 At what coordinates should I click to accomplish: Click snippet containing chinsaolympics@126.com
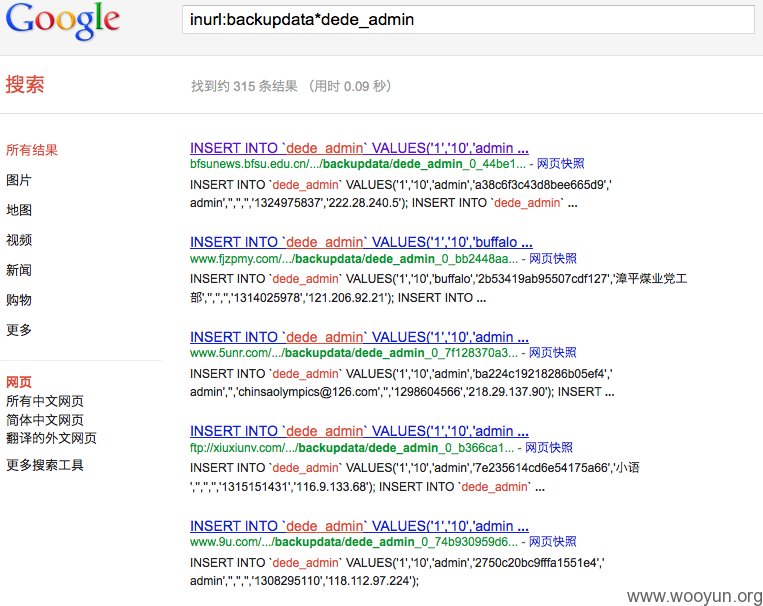point(402,383)
